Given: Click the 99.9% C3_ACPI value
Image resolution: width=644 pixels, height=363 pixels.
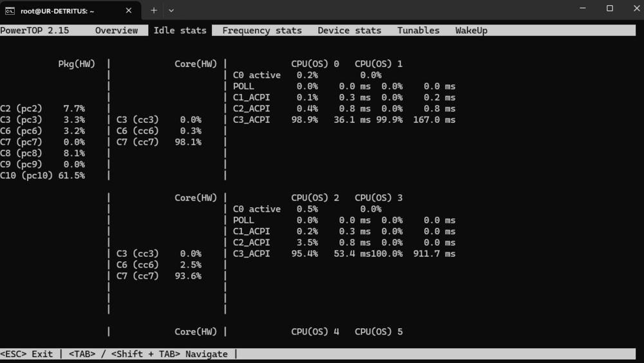Looking at the screenshot, I should (390, 120).
